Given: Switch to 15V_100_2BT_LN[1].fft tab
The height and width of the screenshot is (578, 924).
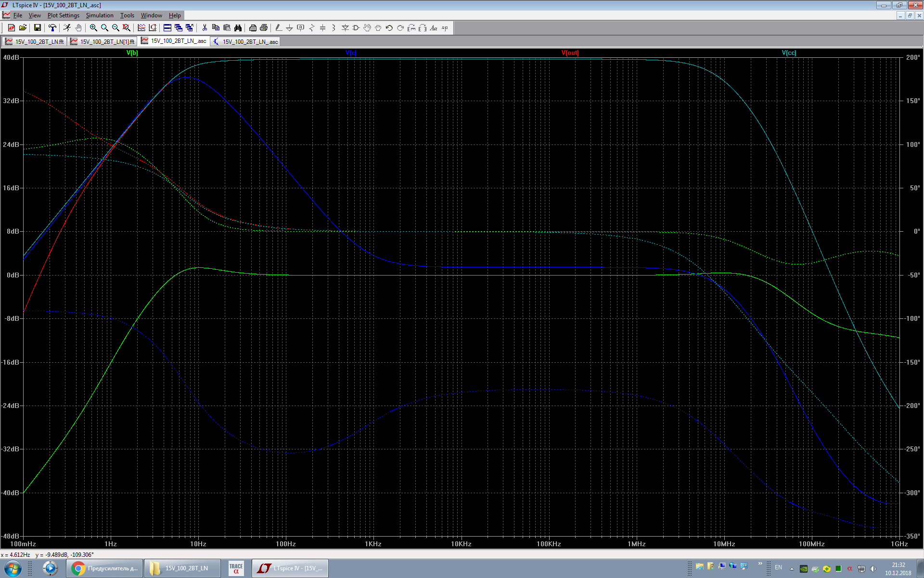Looking at the screenshot, I should (x=103, y=42).
